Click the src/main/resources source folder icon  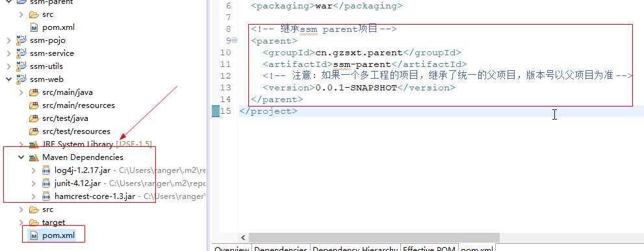point(34,105)
